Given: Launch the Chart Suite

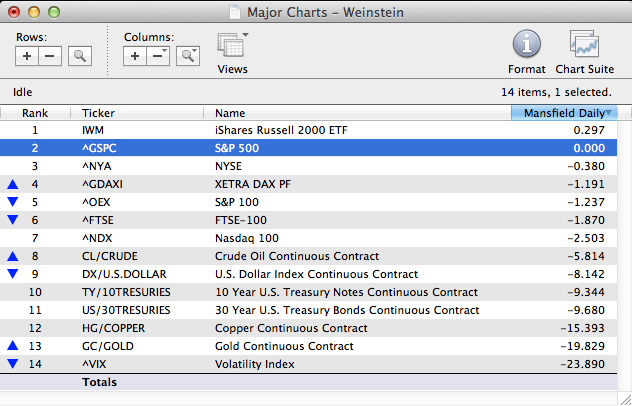Looking at the screenshot, I should click(583, 52).
